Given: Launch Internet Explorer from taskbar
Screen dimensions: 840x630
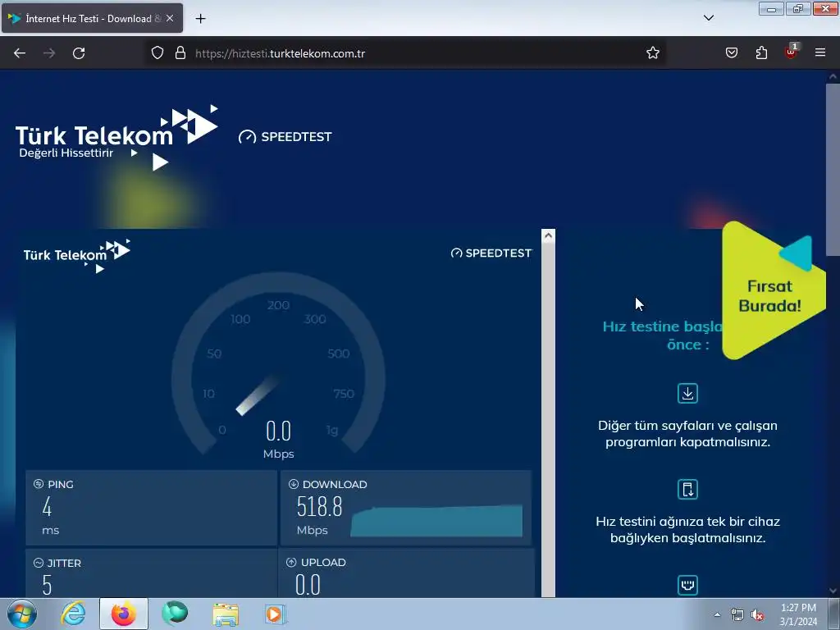Looking at the screenshot, I should click(73, 614).
